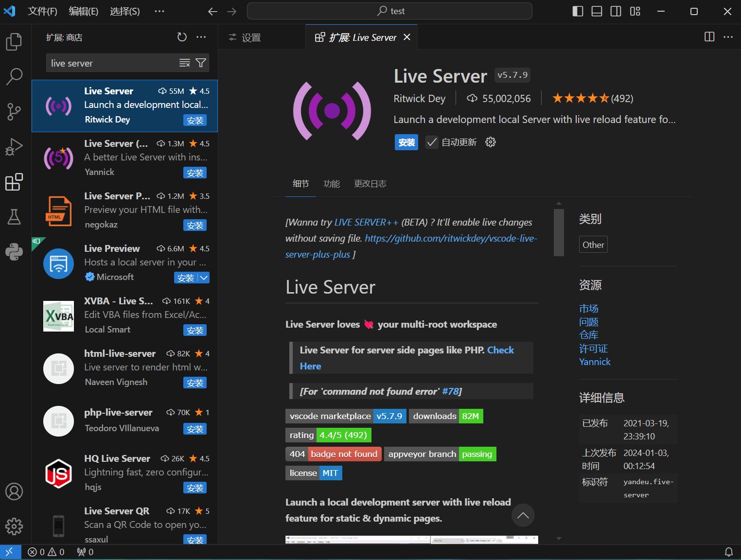The height and width of the screenshot is (560, 741).
Task: Open the Testing flask icon
Action: click(x=14, y=217)
